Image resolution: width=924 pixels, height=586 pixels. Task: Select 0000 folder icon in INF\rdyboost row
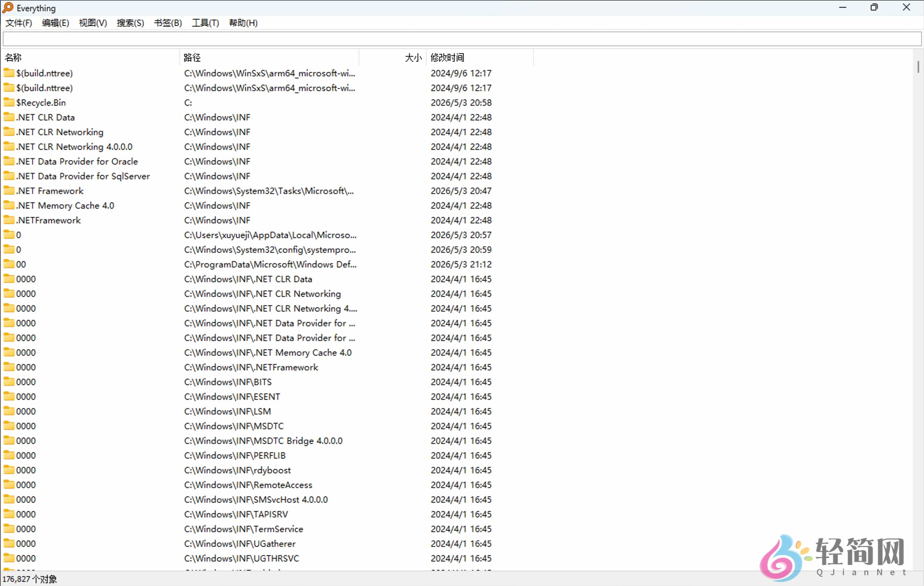pyautogui.click(x=9, y=470)
